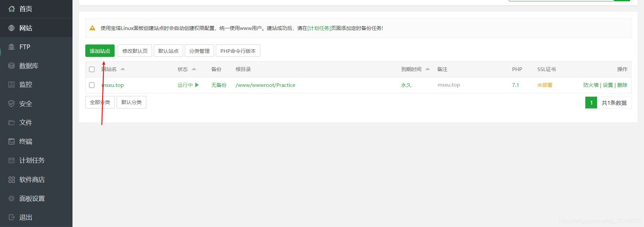Open 防火墙 for msxu.top
Image resolution: width=644 pixels, height=227 pixels.
[x=591, y=85]
